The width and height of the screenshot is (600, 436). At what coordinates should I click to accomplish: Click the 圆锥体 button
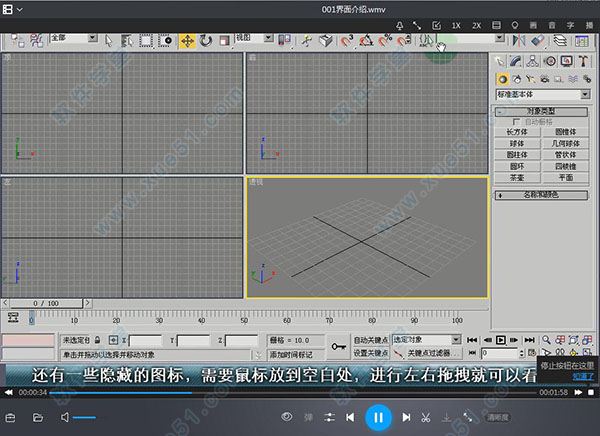pyautogui.click(x=566, y=132)
